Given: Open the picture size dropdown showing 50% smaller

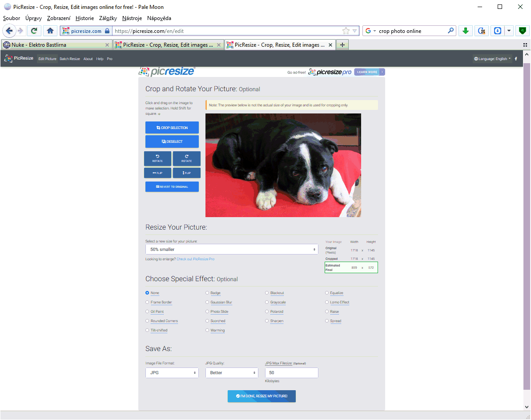Looking at the screenshot, I should 232,250.
